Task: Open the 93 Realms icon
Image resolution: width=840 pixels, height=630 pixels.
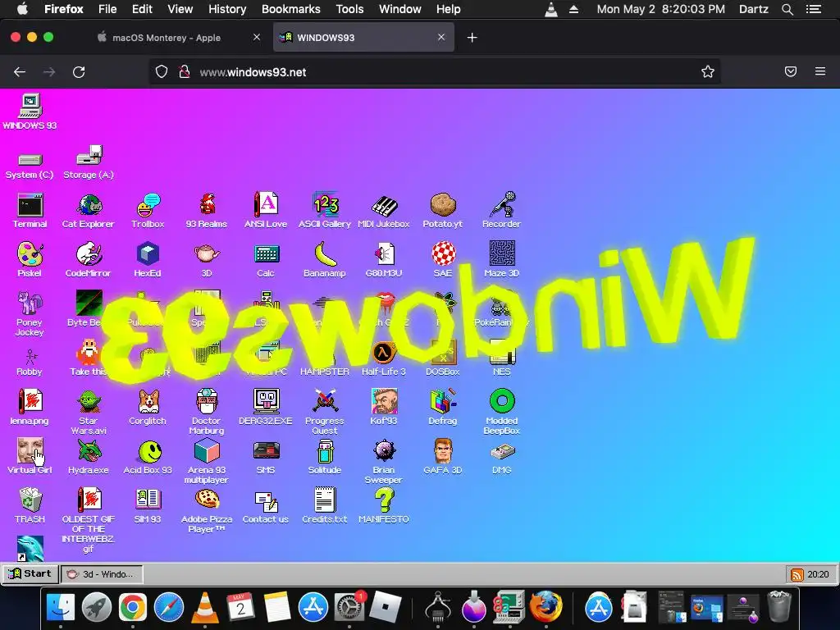Action: pos(207,205)
